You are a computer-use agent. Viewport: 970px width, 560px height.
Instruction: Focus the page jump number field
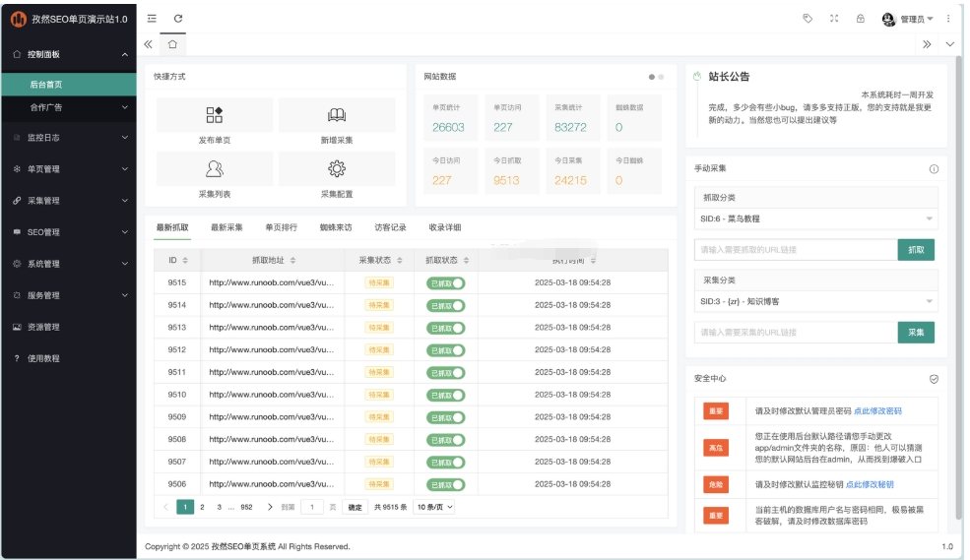(312, 507)
